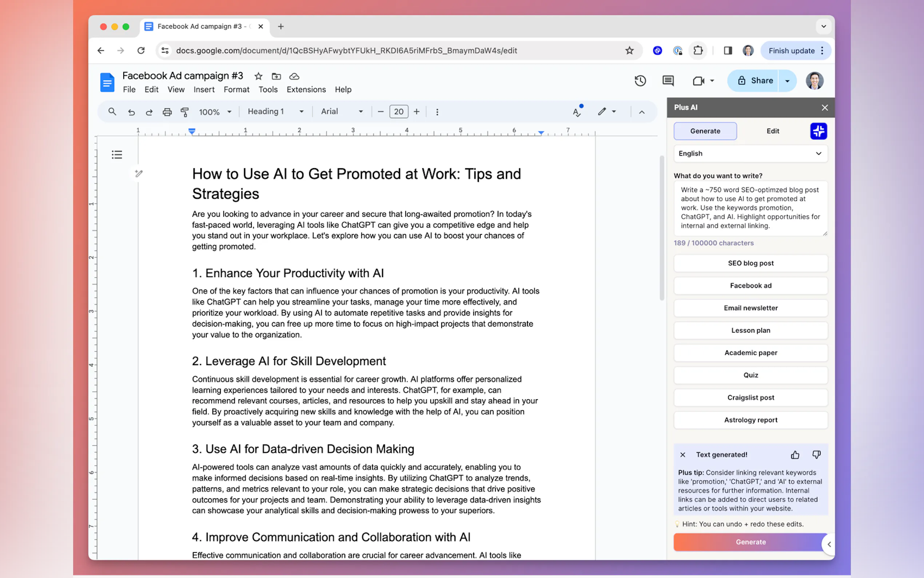The width and height of the screenshot is (924, 578).
Task: Open the Help menu
Action: click(343, 90)
